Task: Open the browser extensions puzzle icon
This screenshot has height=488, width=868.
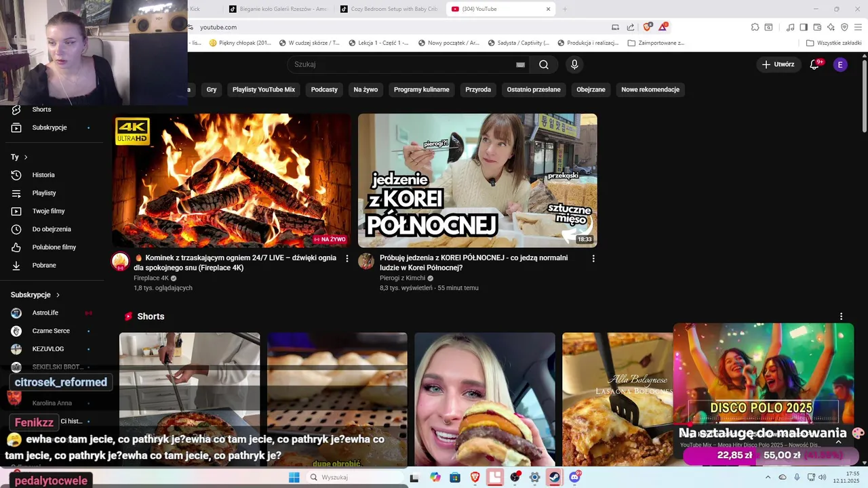Action: [755, 27]
